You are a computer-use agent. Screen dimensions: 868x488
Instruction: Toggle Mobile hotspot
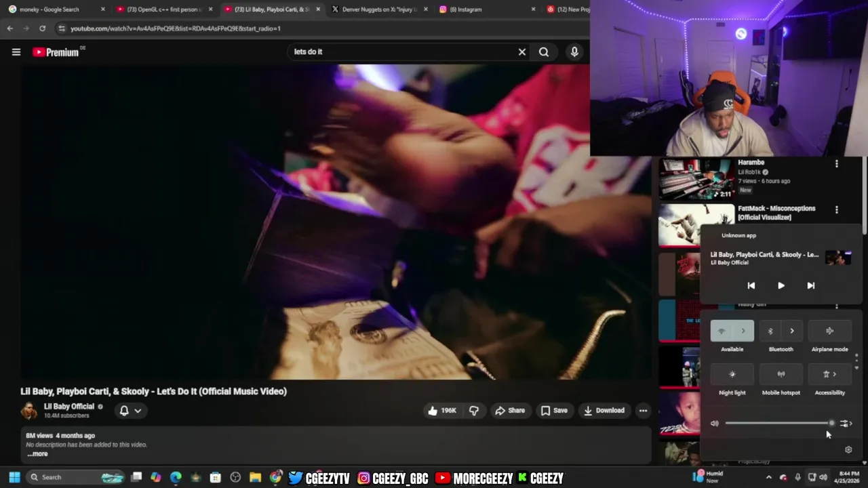pyautogui.click(x=781, y=374)
